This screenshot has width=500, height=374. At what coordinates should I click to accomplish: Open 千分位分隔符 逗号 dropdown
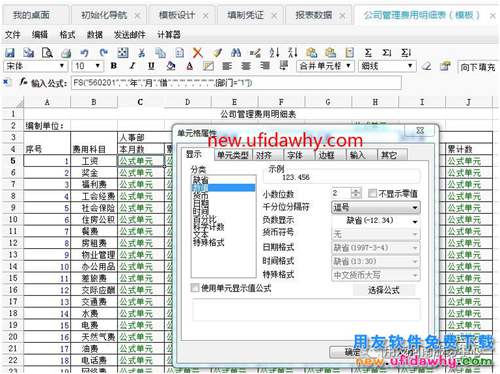pos(376,207)
